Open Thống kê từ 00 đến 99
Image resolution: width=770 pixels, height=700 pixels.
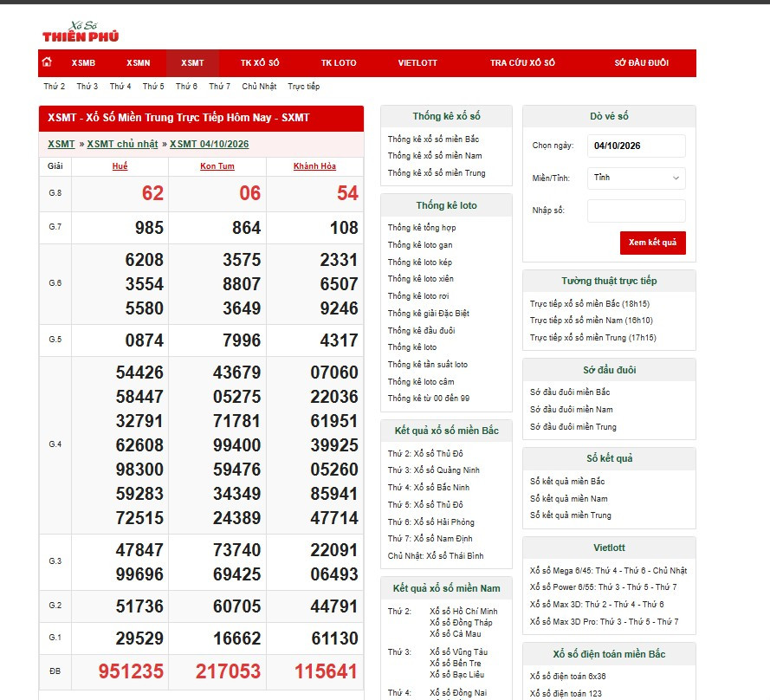pos(428,399)
